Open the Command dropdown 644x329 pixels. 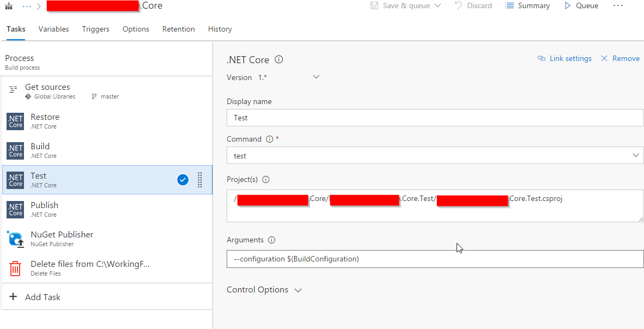636,156
